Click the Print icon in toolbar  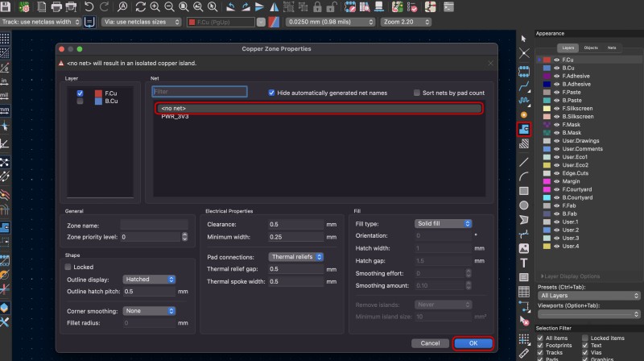pos(57,6)
